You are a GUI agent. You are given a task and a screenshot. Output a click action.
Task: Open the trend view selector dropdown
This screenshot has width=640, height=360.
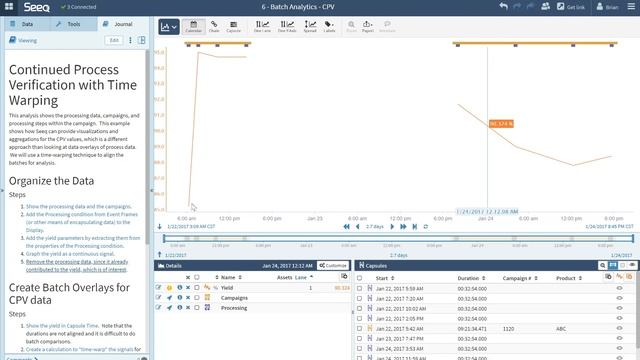169,27
